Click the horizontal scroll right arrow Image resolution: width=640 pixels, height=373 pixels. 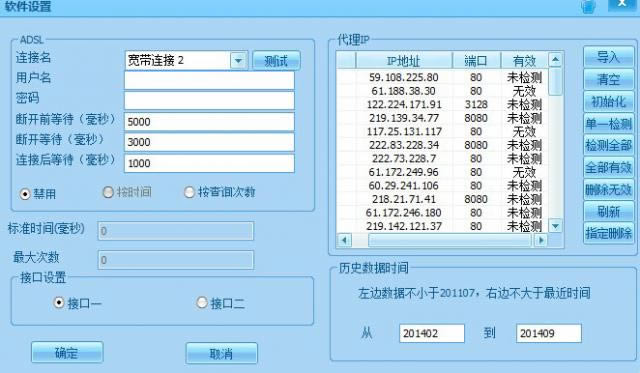pyautogui.click(x=541, y=240)
